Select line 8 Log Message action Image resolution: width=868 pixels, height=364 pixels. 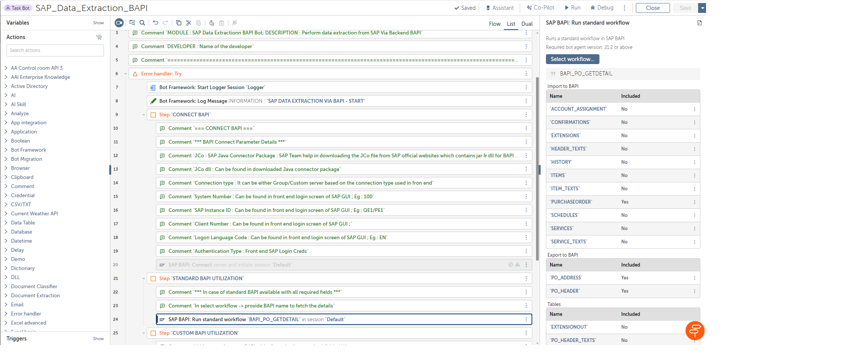339,101
